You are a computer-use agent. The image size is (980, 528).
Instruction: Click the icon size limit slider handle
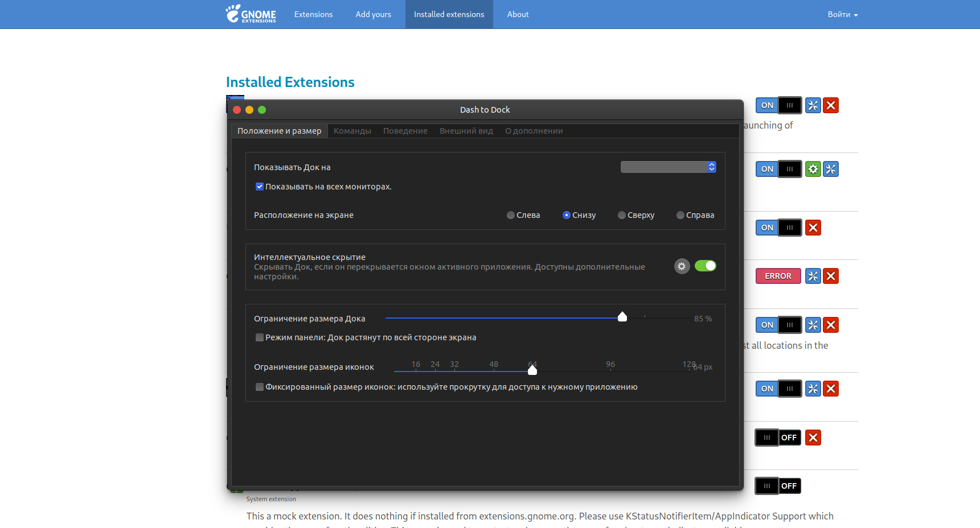532,370
